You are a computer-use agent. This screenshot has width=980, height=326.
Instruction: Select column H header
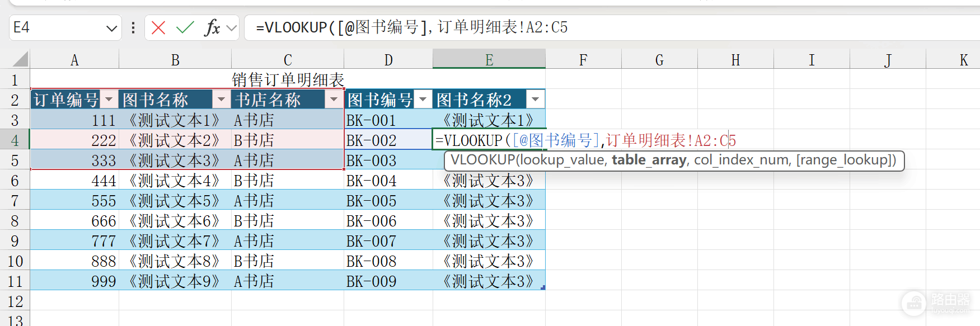[x=735, y=59]
